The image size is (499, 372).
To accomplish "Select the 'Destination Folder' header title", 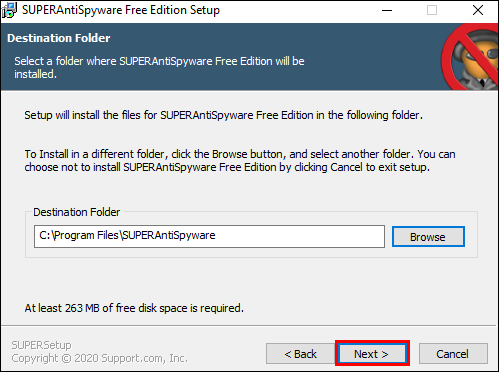I will coord(59,38).
